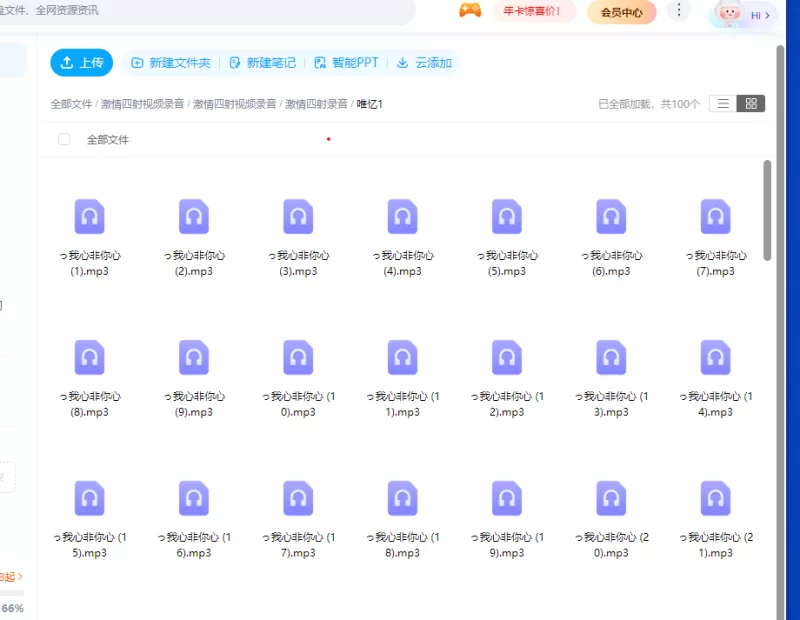Click the page outer scrollbar
800x620 pixels.
pyautogui.click(x=780, y=332)
